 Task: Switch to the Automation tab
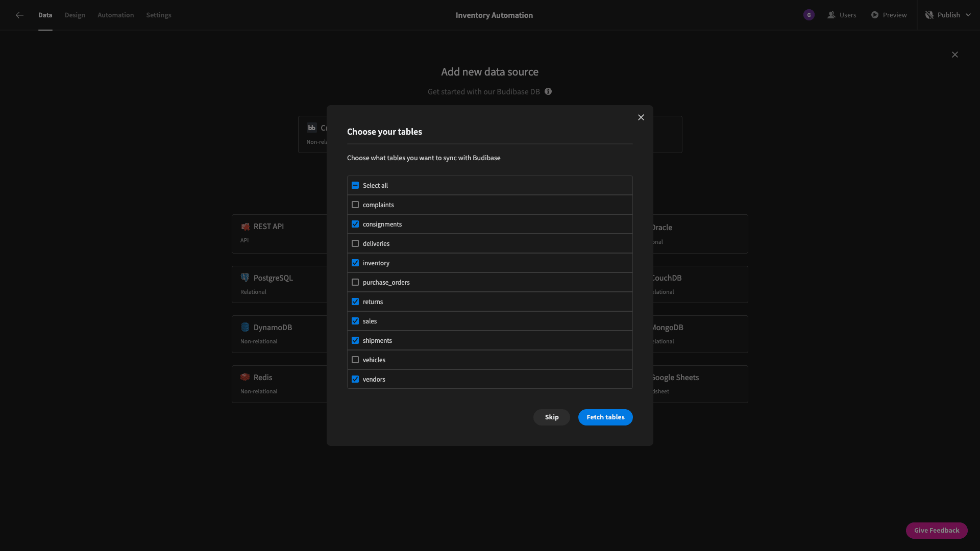(115, 15)
